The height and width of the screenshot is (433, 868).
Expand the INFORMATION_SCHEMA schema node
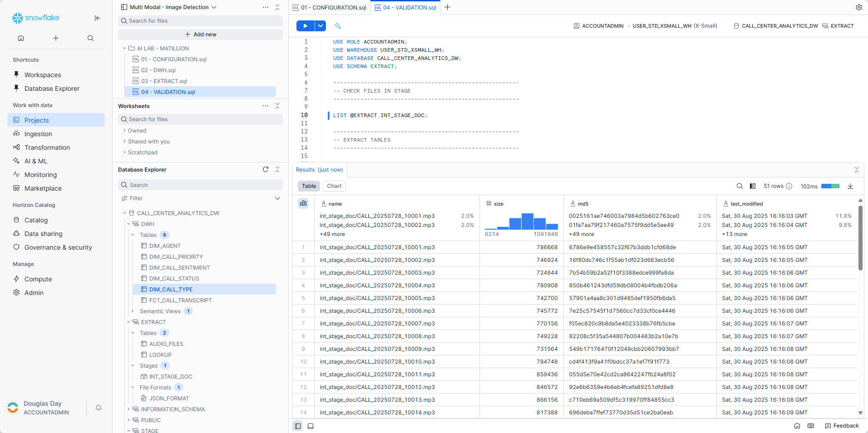coord(128,409)
